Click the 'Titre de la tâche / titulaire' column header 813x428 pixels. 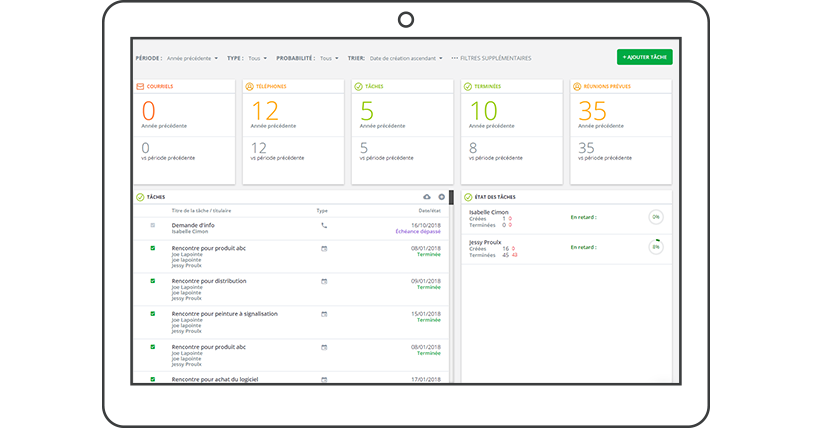click(x=201, y=211)
